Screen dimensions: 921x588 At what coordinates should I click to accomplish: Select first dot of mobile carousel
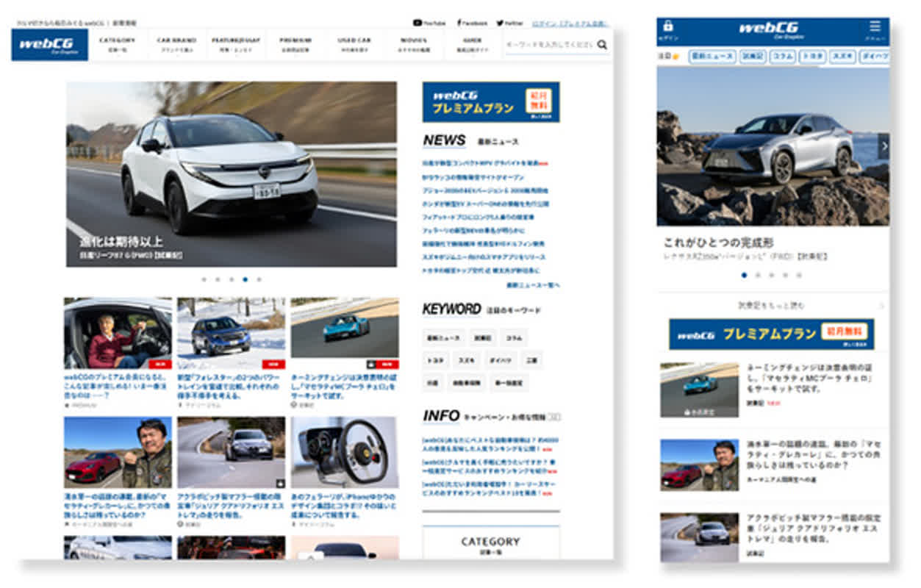tap(745, 275)
